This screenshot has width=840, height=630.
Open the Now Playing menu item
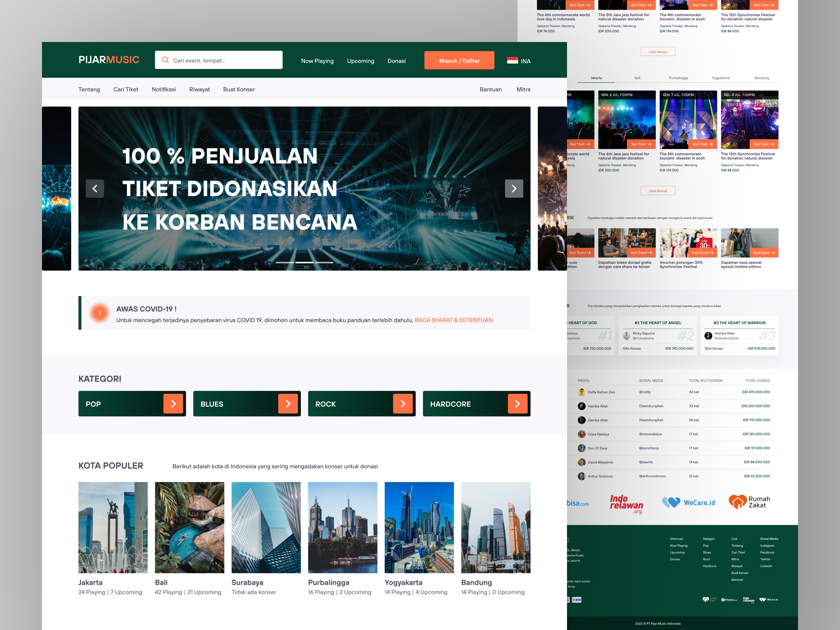(317, 61)
